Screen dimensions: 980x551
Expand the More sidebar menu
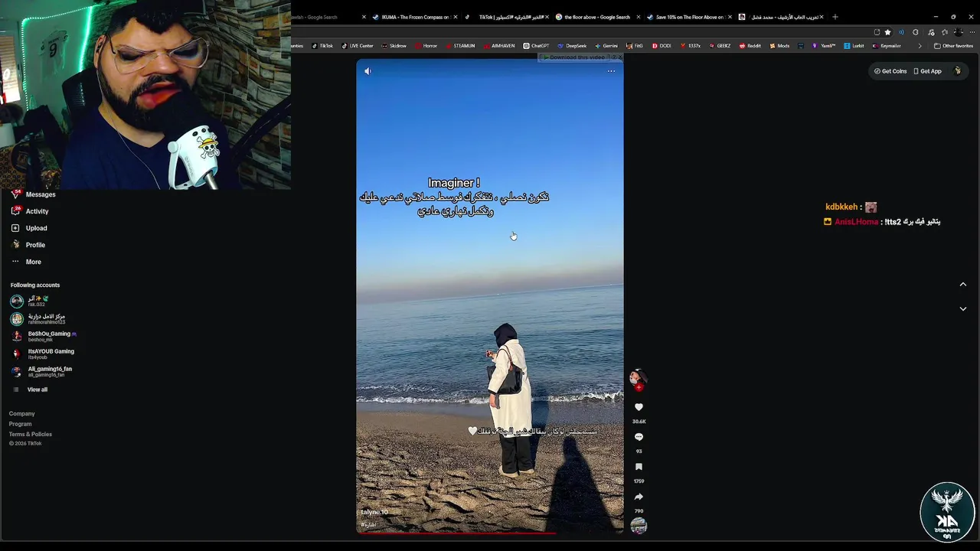coord(26,262)
